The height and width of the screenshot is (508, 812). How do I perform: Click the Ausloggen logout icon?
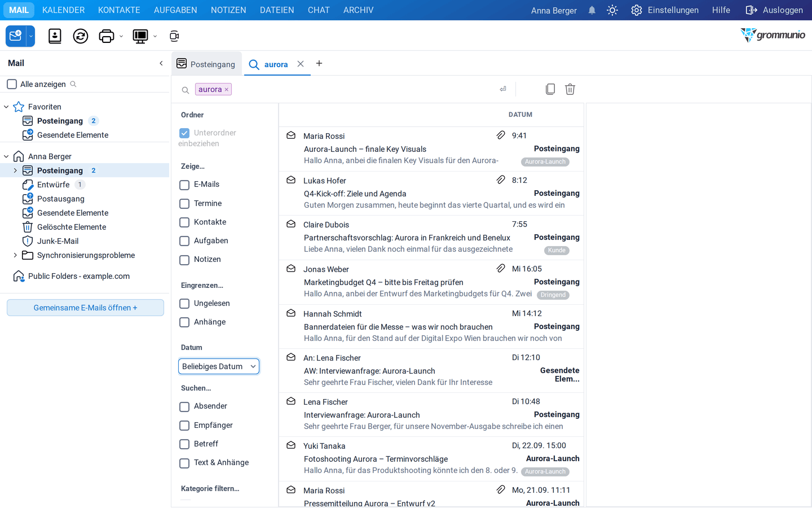(751, 10)
